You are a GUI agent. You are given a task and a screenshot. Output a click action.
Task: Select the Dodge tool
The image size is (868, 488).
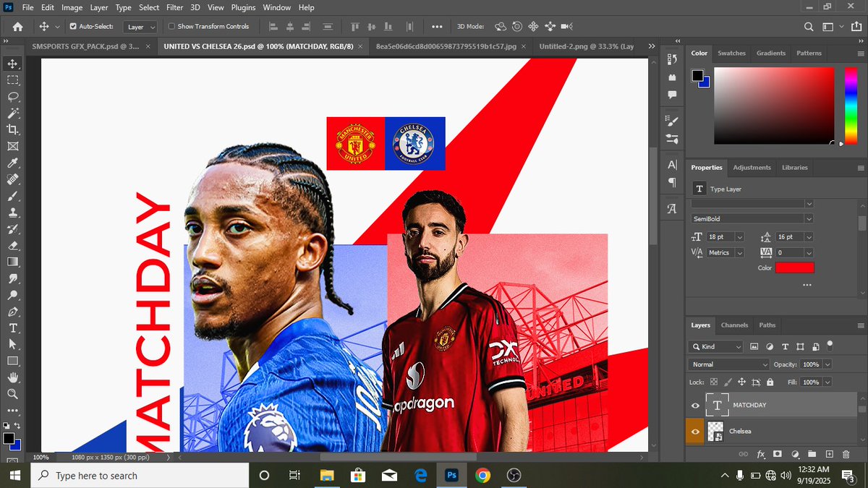(x=12, y=295)
